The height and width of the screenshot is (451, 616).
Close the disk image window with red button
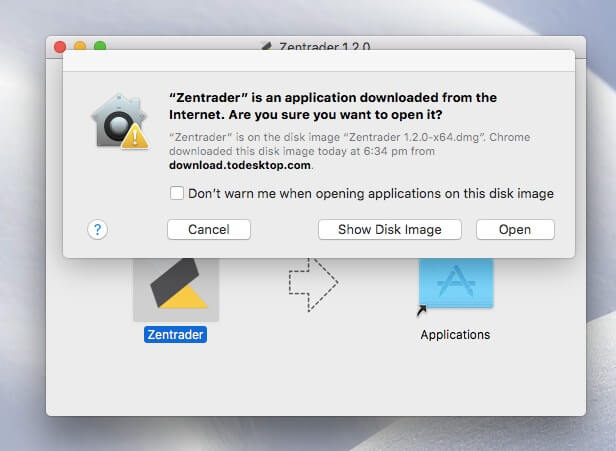(x=60, y=46)
